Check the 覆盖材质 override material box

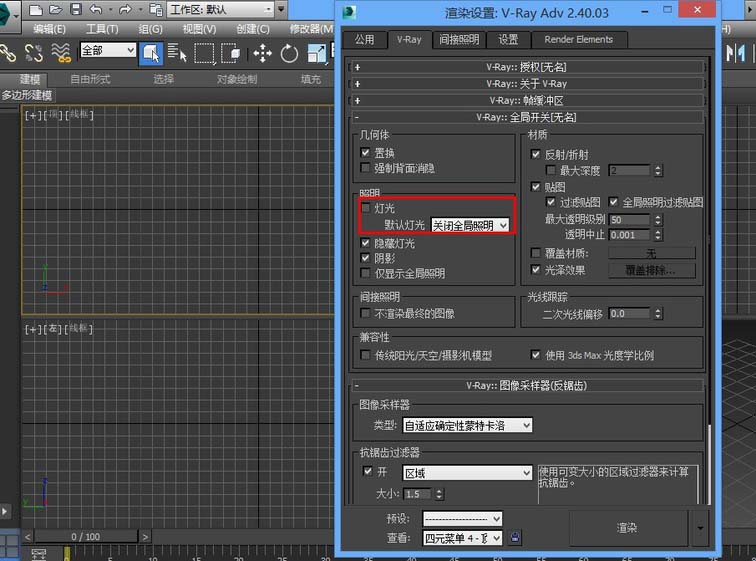(x=535, y=253)
